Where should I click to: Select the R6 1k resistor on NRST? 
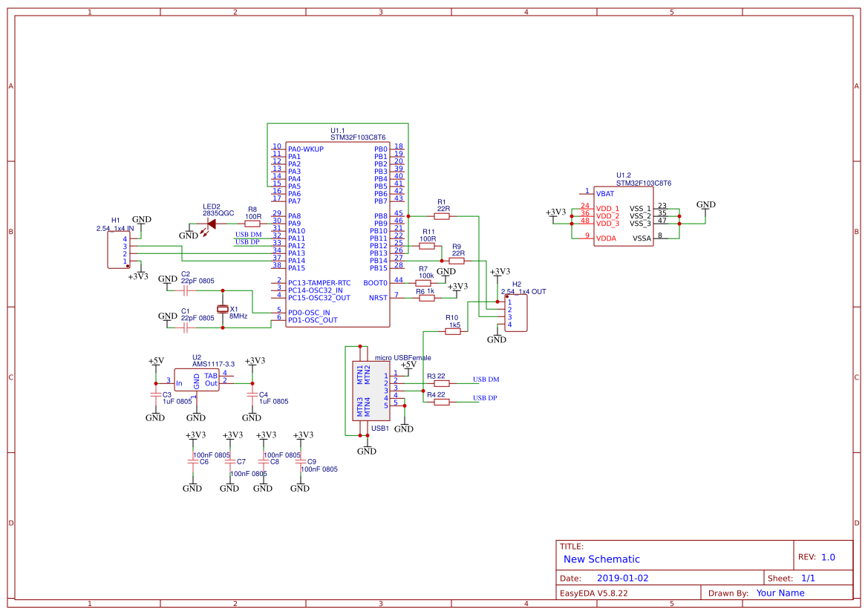[427, 299]
